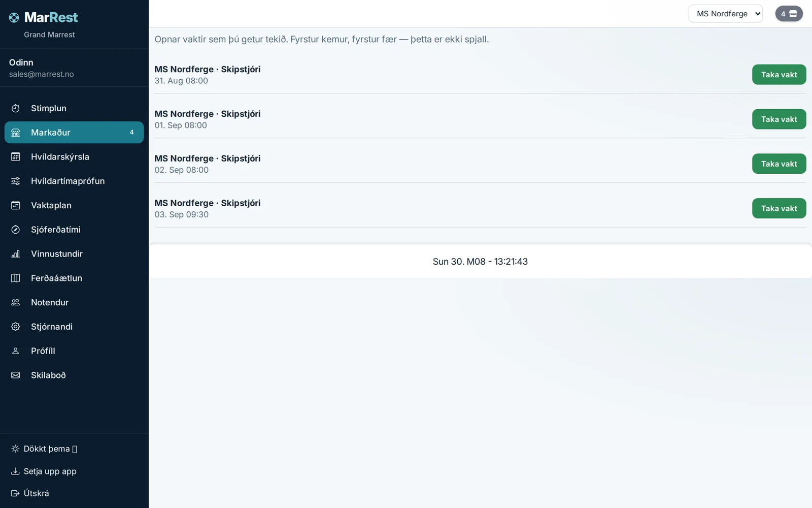This screenshot has height=508, width=812.
Task: Open the Stimplun menu item
Action: coord(74,108)
